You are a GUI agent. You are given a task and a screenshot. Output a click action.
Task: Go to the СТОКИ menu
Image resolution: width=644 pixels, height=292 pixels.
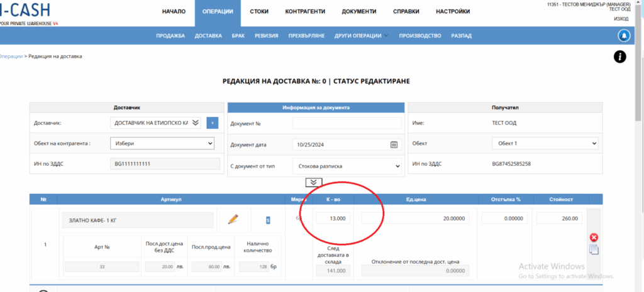pyautogui.click(x=259, y=12)
